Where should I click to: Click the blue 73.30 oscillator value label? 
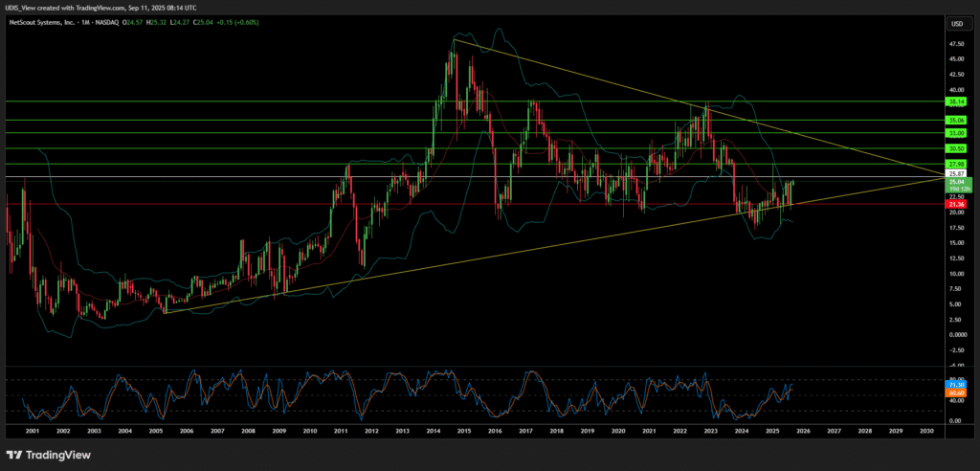[x=956, y=384]
